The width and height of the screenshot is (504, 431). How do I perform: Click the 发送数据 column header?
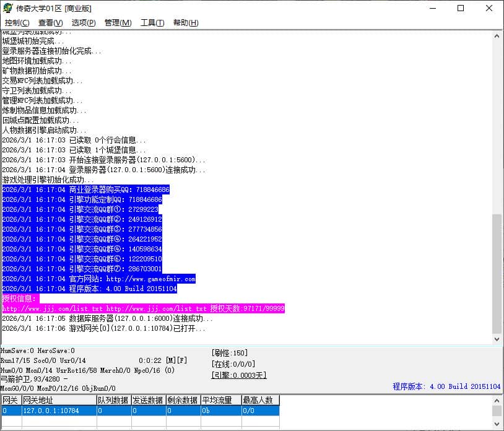coord(149,400)
